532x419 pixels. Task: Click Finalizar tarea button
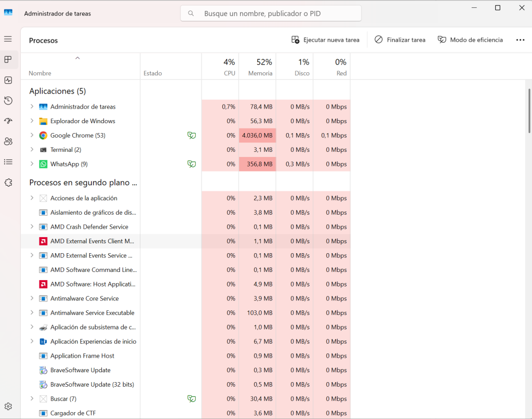pos(400,40)
